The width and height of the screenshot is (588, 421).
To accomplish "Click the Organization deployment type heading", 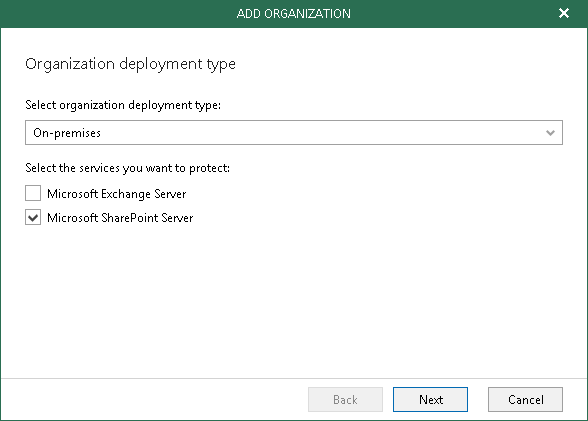I will click(x=130, y=64).
